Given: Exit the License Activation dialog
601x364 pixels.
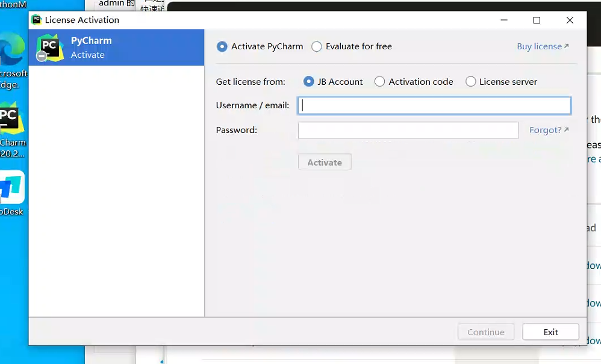Looking at the screenshot, I should click(550, 332).
